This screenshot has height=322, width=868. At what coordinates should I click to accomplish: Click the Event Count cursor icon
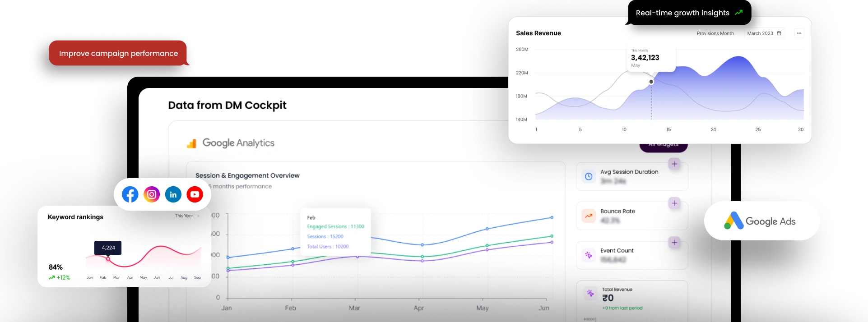point(589,255)
